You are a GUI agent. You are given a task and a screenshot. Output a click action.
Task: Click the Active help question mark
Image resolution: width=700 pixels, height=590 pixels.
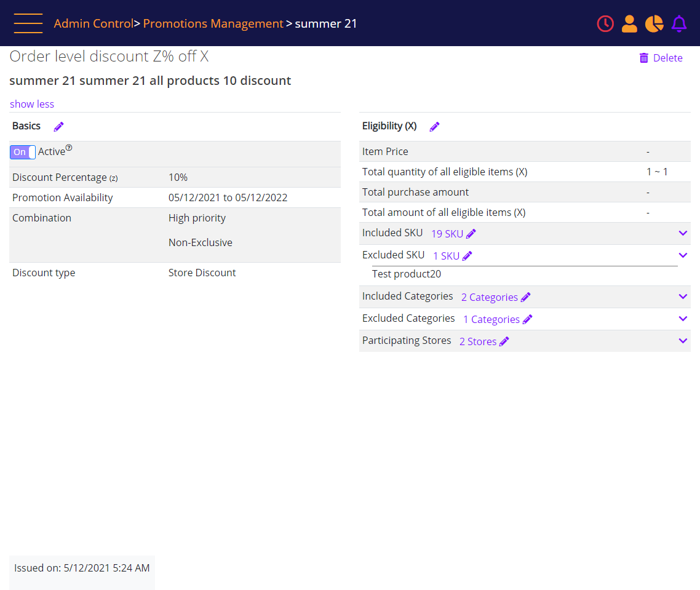[x=69, y=148]
